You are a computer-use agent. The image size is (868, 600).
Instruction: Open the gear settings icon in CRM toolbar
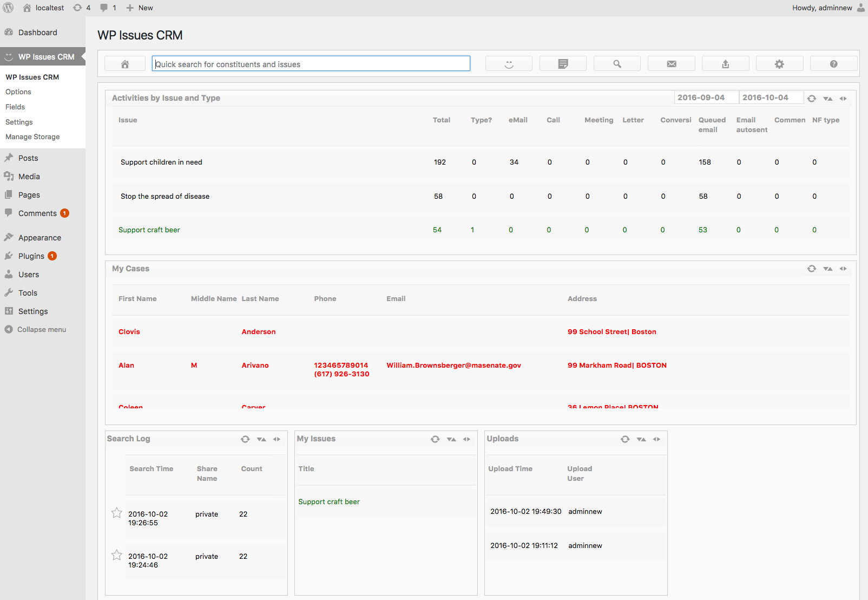779,64
